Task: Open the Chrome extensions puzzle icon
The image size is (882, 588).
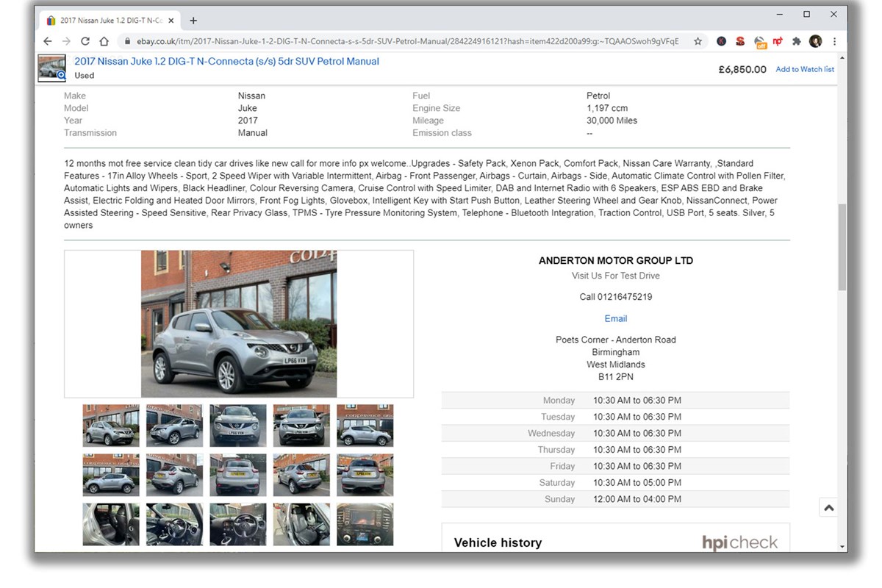Action: coord(796,41)
